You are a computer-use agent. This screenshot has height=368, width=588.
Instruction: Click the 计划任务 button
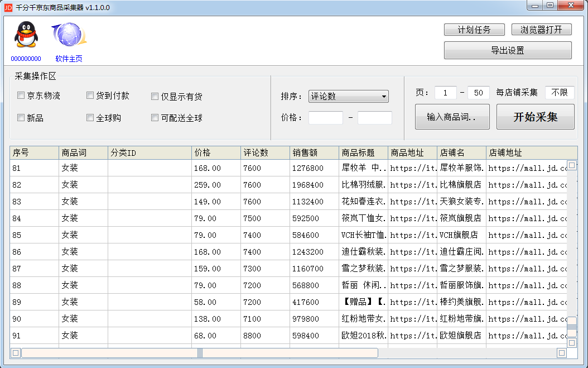474,30
